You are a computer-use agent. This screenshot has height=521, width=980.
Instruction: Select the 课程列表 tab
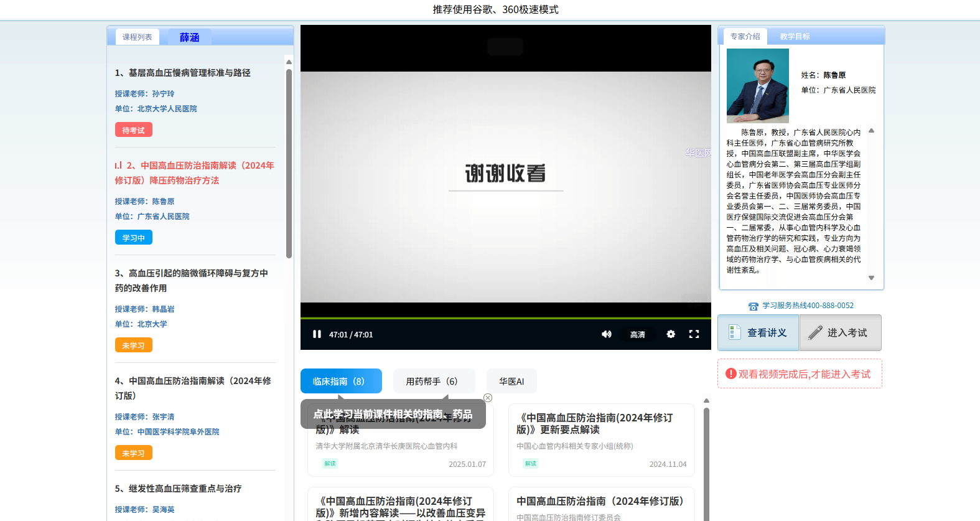click(137, 37)
